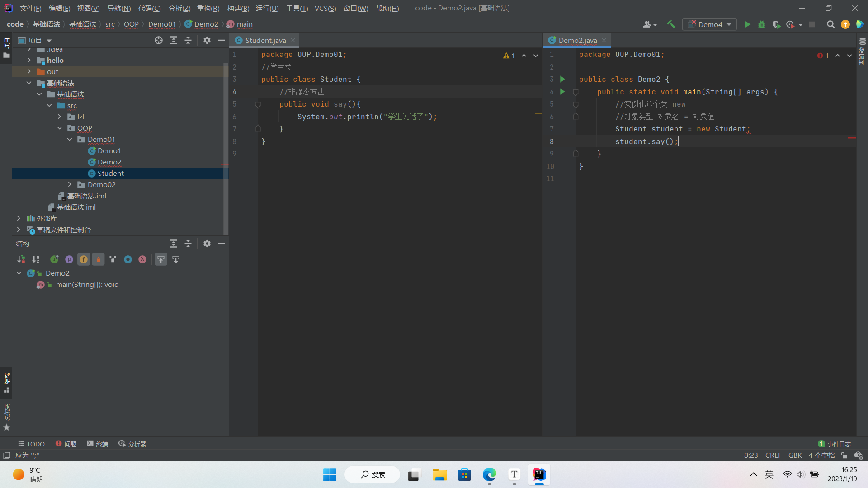
Task: Open the 重构(R) Refactor menu
Action: tap(208, 8)
